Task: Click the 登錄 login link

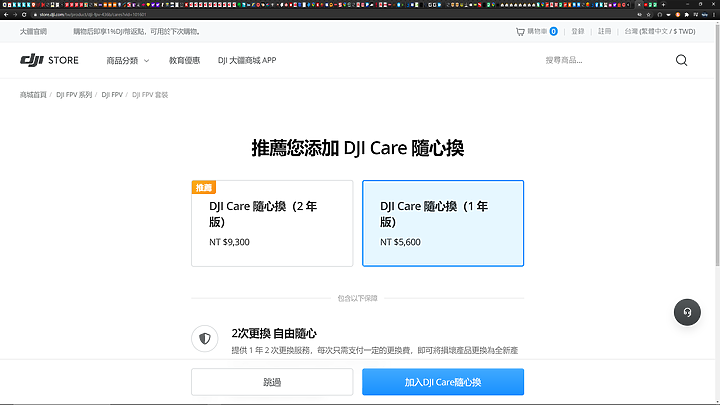Action: (x=578, y=31)
